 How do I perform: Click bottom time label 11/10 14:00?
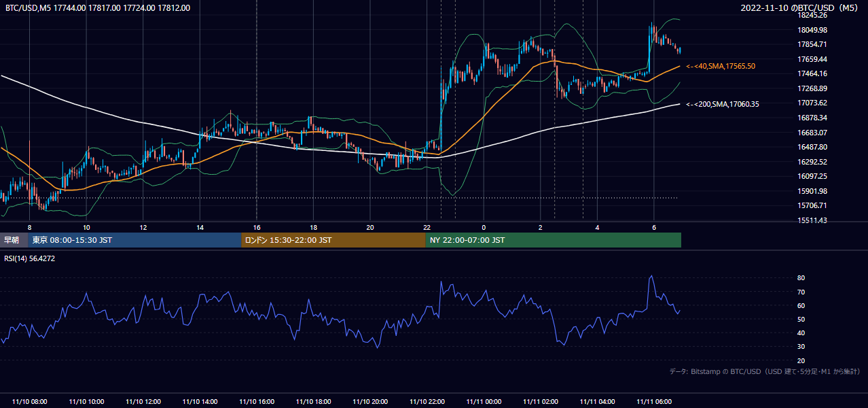point(200,402)
